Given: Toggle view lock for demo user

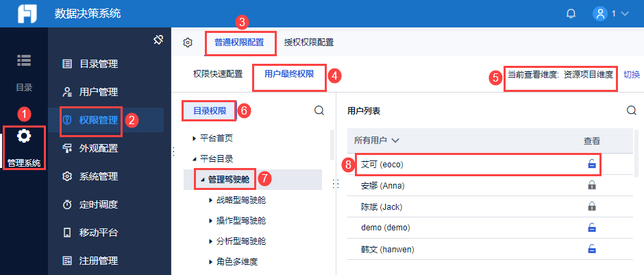Looking at the screenshot, I should [591, 227].
